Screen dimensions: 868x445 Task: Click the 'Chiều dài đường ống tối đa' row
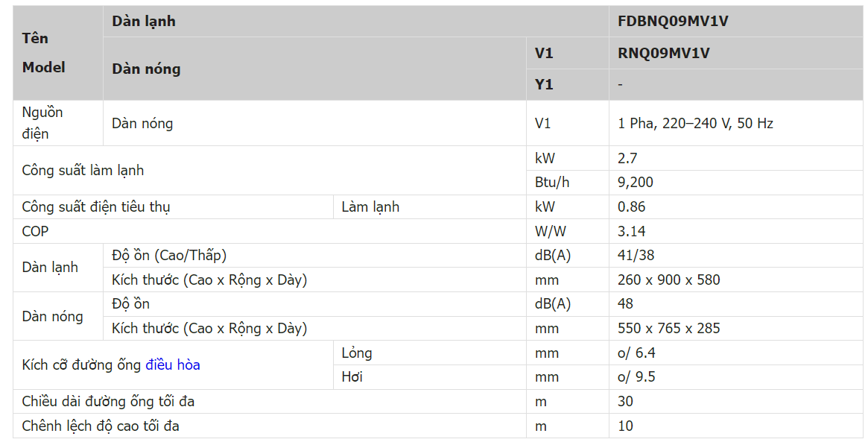pos(108,402)
